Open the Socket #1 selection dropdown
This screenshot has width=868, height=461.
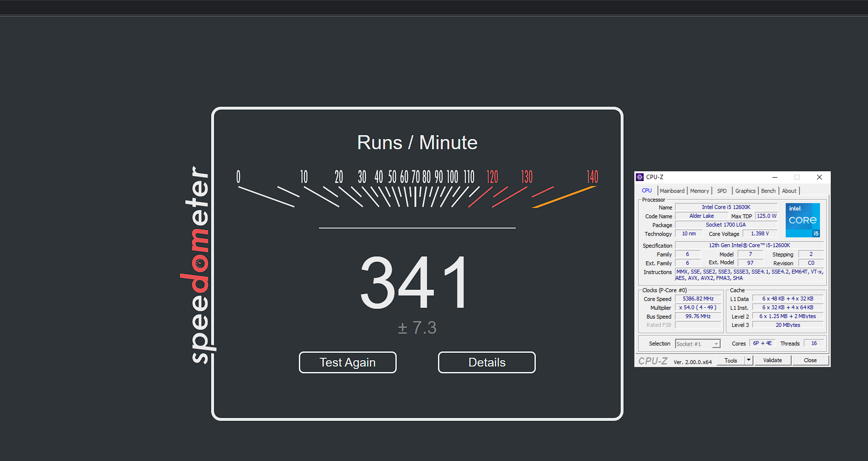(698, 344)
